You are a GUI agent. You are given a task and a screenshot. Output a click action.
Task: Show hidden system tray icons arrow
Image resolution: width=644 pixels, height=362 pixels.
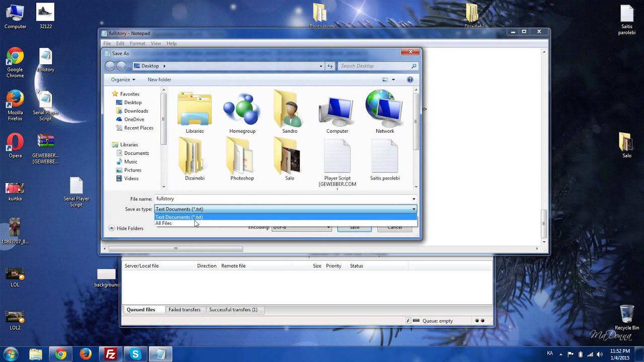pos(560,354)
